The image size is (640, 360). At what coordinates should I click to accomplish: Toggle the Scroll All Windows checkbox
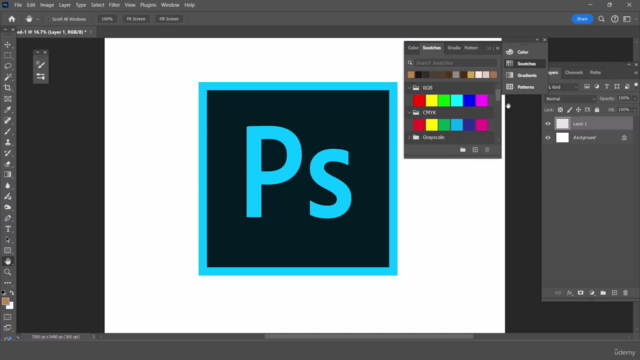(x=48, y=19)
